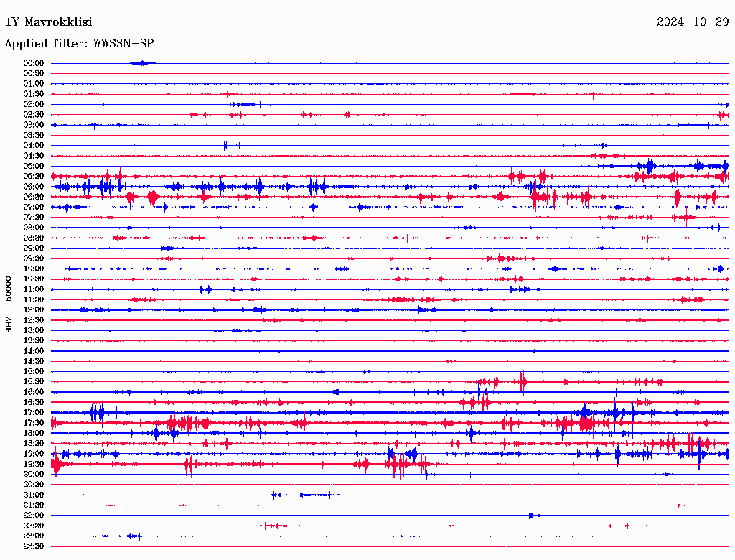Click the '11:00' time label
The width and height of the screenshot is (735, 560).
33,290
